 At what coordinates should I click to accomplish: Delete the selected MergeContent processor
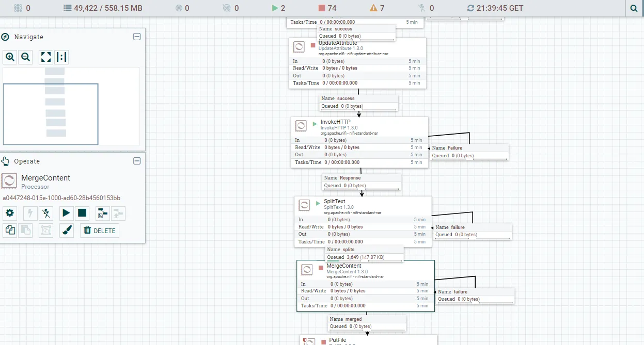click(100, 231)
